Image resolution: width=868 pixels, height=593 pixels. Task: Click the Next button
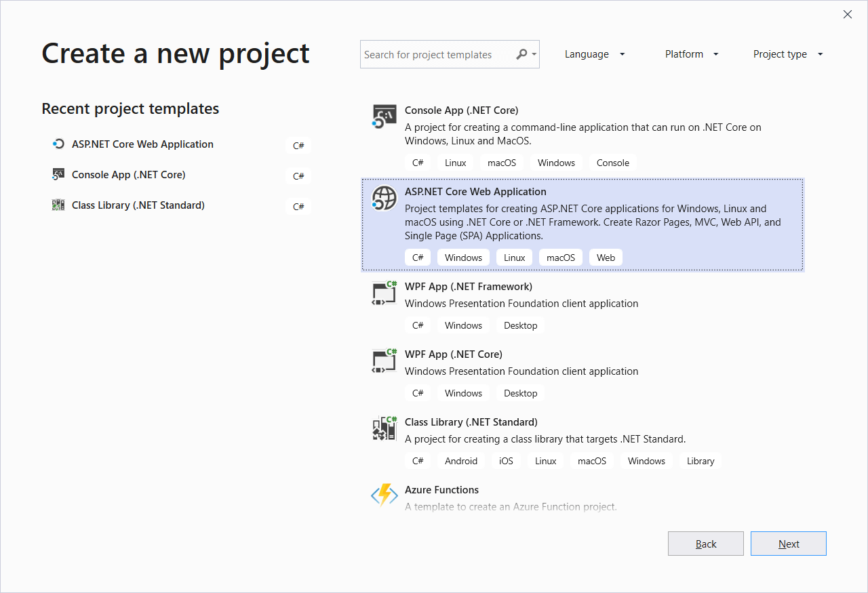(789, 544)
